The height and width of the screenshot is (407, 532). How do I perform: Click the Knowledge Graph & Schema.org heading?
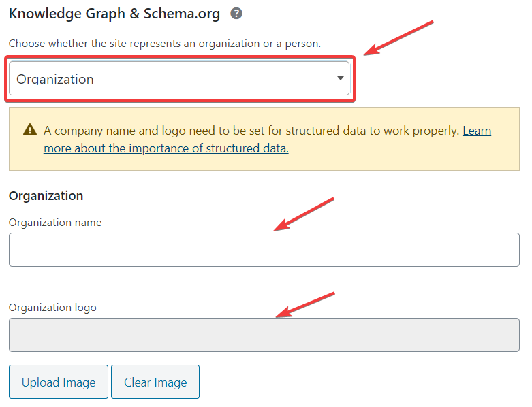(x=116, y=13)
